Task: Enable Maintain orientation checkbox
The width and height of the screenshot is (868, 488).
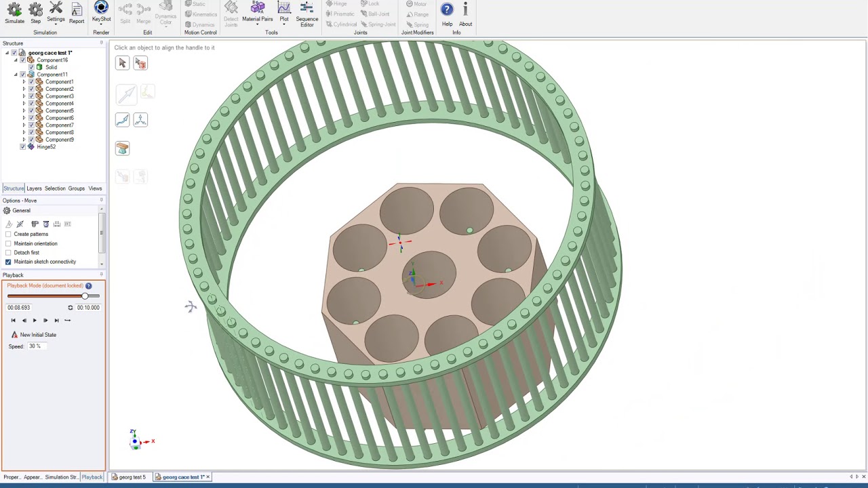Action: [8, 243]
